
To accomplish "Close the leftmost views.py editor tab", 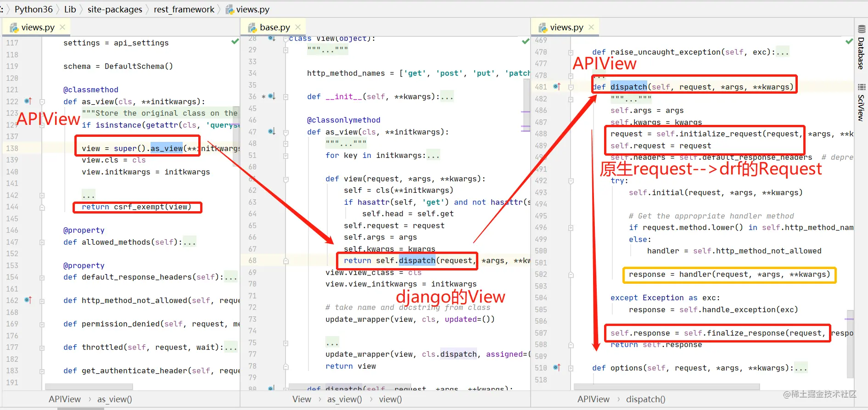I will coord(62,27).
